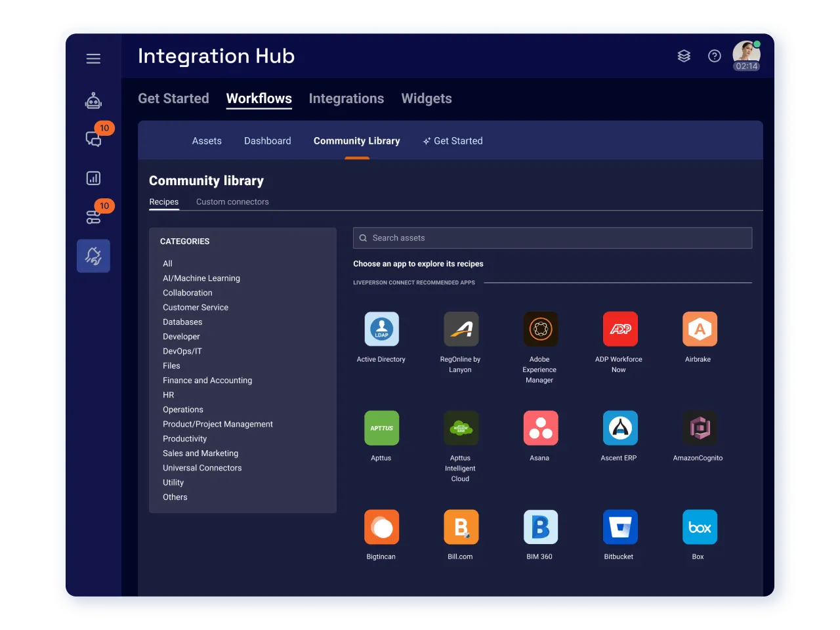Viewport: 840px width, 630px height.
Task: Filter by HR category
Action: pyautogui.click(x=169, y=395)
